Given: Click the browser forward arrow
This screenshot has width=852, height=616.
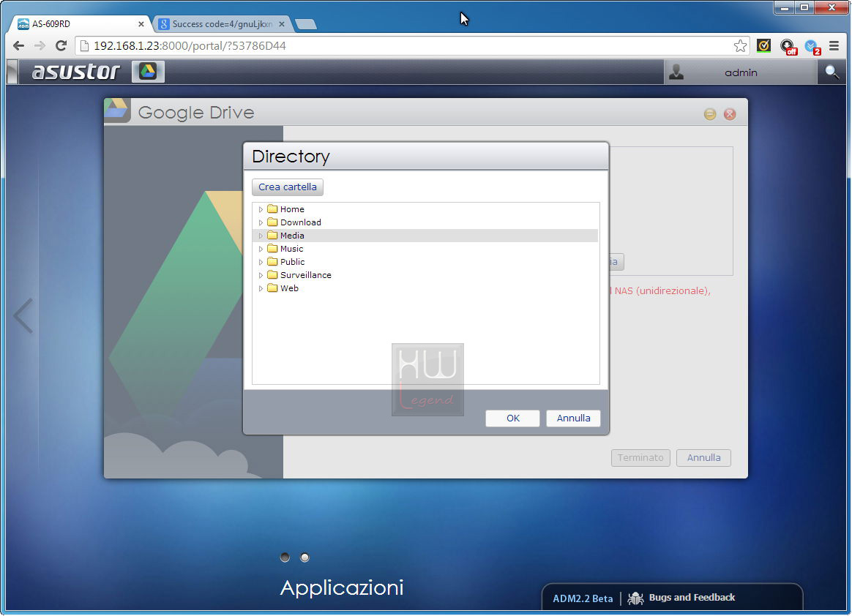Looking at the screenshot, I should pos(40,45).
